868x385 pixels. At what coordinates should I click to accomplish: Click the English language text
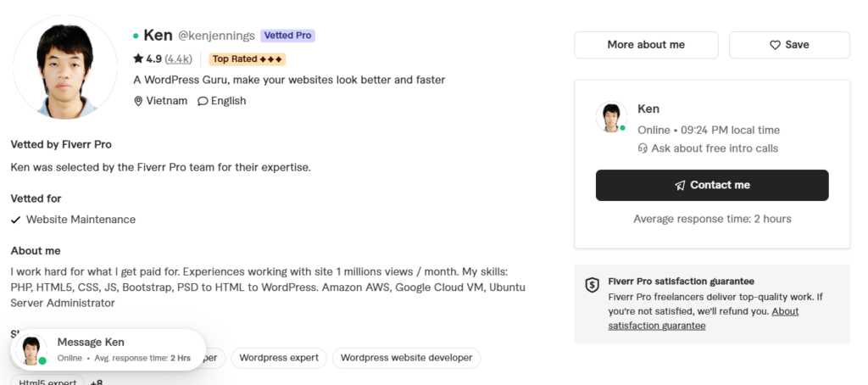pyautogui.click(x=229, y=101)
